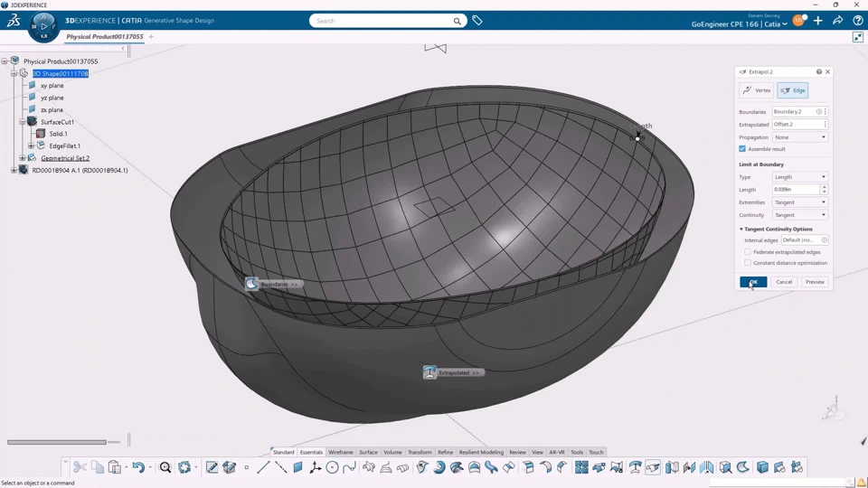The height and width of the screenshot is (488, 868).
Task: Collapse the 3D Shape tree node
Action: (x=14, y=73)
